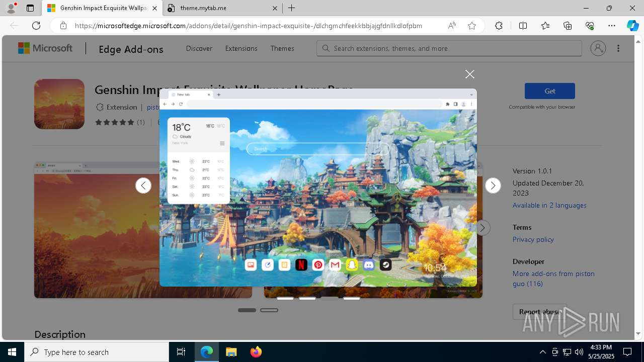Image resolution: width=644 pixels, height=362 pixels.
Task: Close the theme.mytab.me tab
Action: pos(275,8)
